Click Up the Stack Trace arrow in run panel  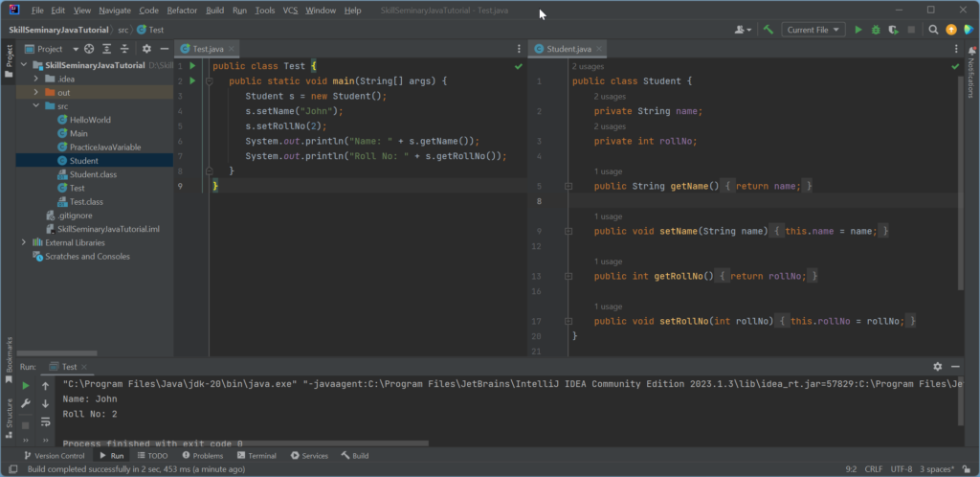point(45,386)
